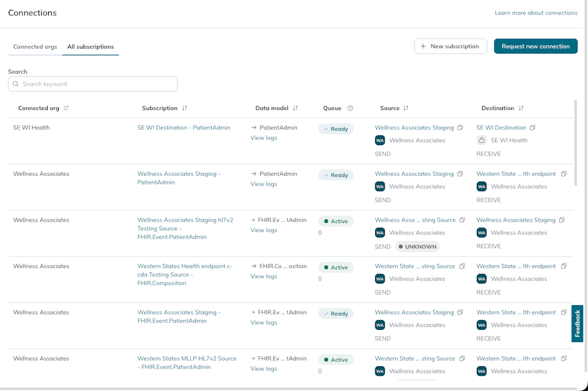This screenshot has height=391, width=588.
Task: Copy source icon in c-cda Testing Source row
Action: (x=462, y=266)
